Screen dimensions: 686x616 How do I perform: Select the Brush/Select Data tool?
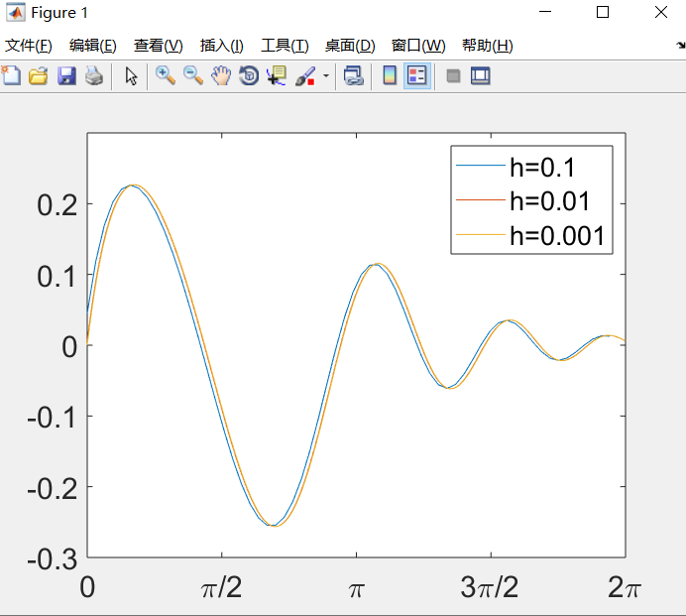click(305, 75)
